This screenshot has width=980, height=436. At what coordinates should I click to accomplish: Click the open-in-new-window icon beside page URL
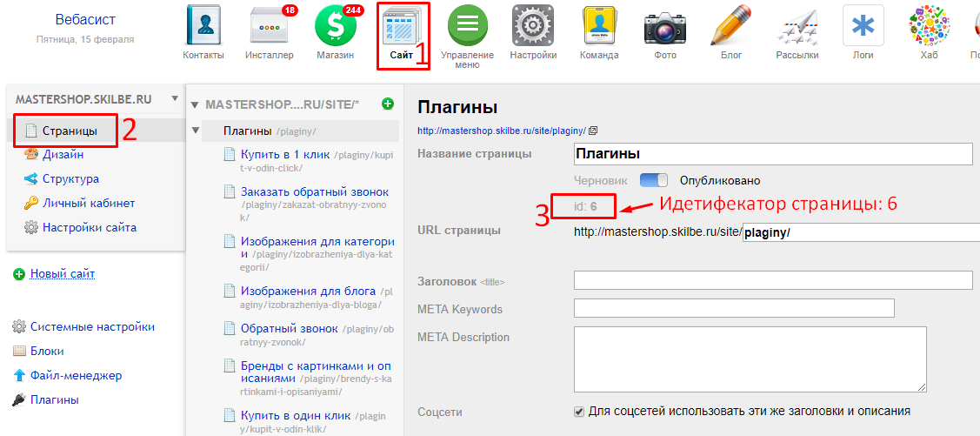click(x=593, y=131)
